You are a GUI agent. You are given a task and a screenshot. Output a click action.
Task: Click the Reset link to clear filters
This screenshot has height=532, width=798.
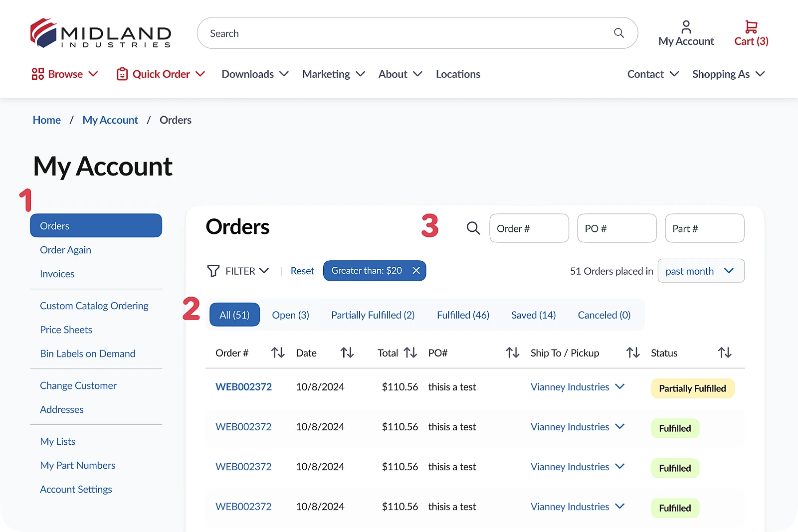point(302,270)
